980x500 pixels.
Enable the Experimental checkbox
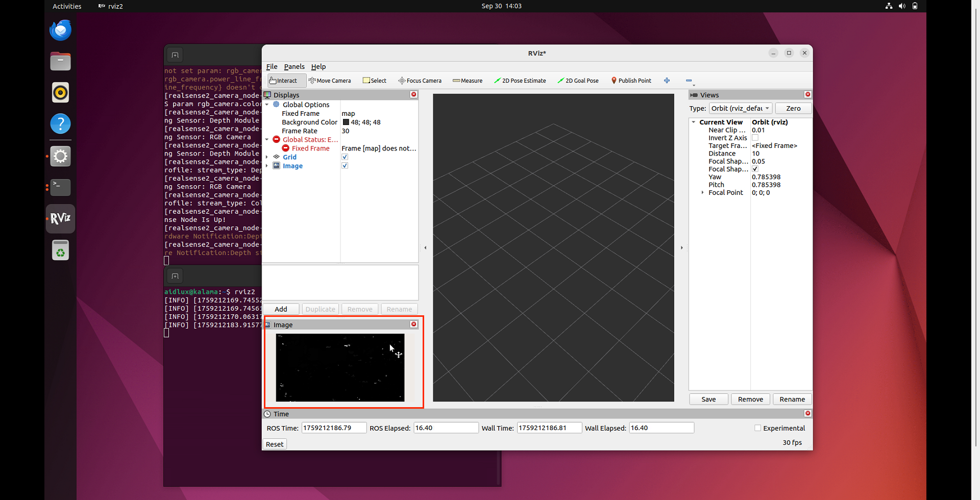(758, 428)
